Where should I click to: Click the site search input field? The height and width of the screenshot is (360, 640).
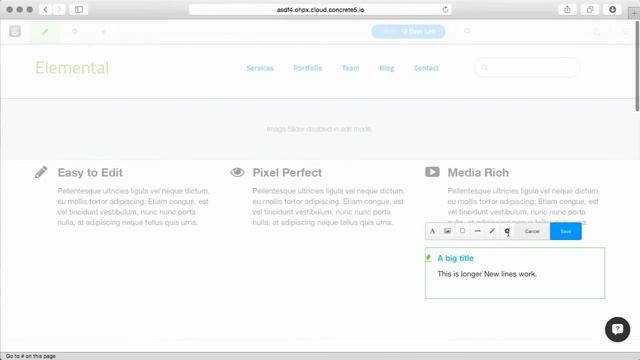coord(527,67)
